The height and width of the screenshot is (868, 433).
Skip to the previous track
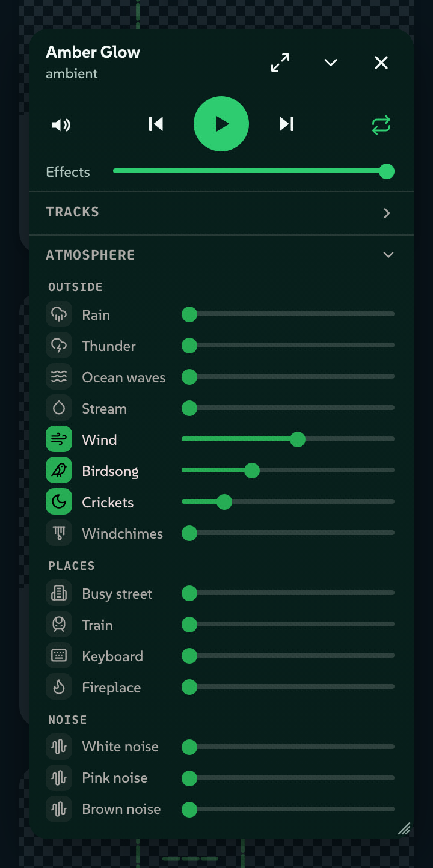click(156, 124)
